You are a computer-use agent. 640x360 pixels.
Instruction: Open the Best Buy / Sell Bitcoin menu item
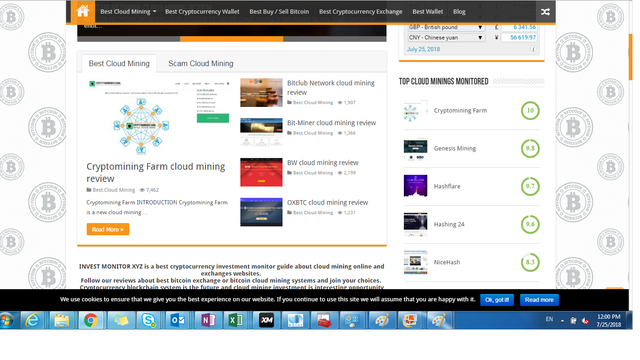279,12
